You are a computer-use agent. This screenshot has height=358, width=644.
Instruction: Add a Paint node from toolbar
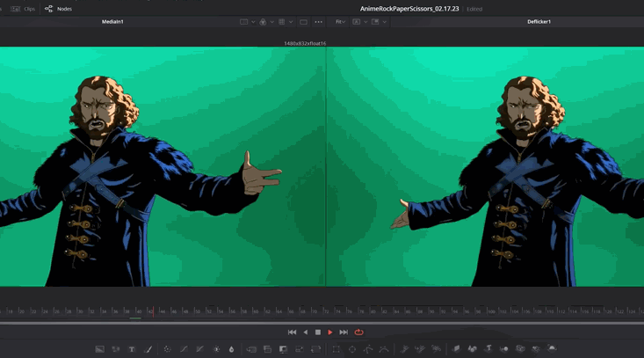click(148, 349)
